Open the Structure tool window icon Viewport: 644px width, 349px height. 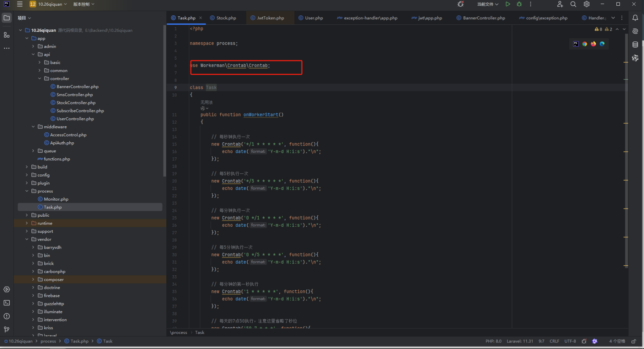tap(7, 35)
